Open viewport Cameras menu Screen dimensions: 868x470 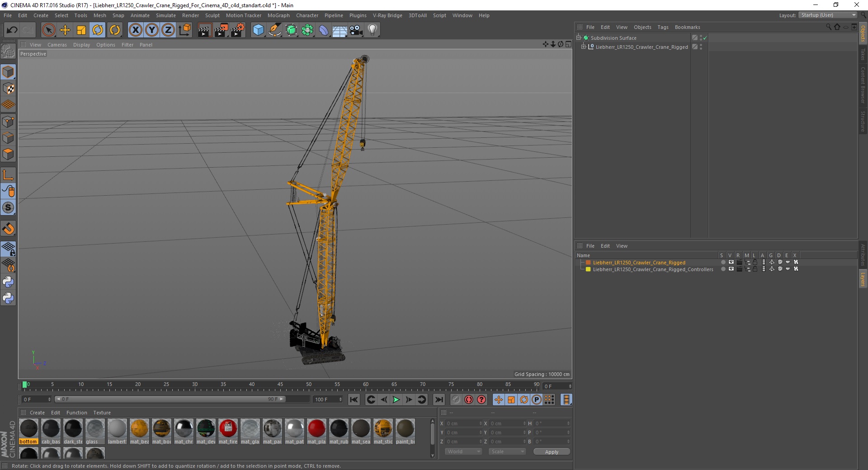[57, 45]
